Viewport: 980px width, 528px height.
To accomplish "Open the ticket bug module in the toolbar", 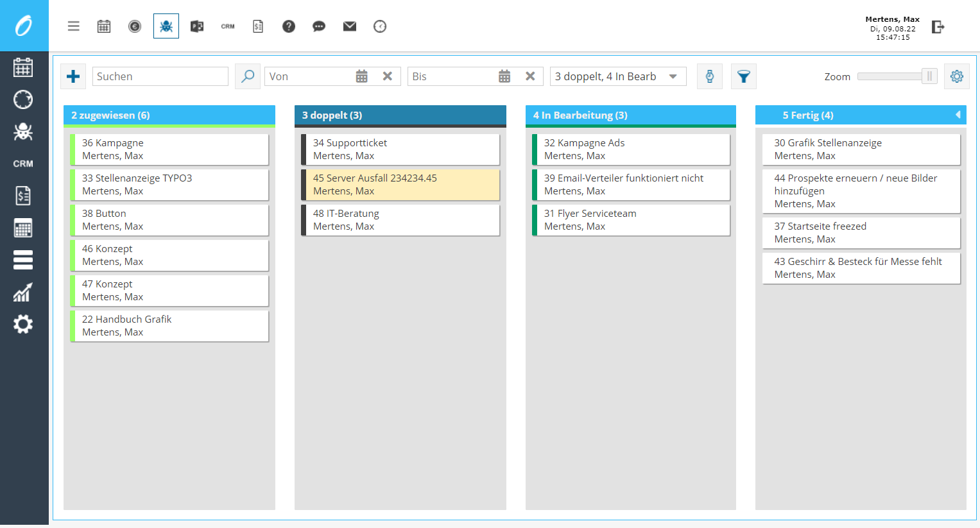I will pos(166,26).
